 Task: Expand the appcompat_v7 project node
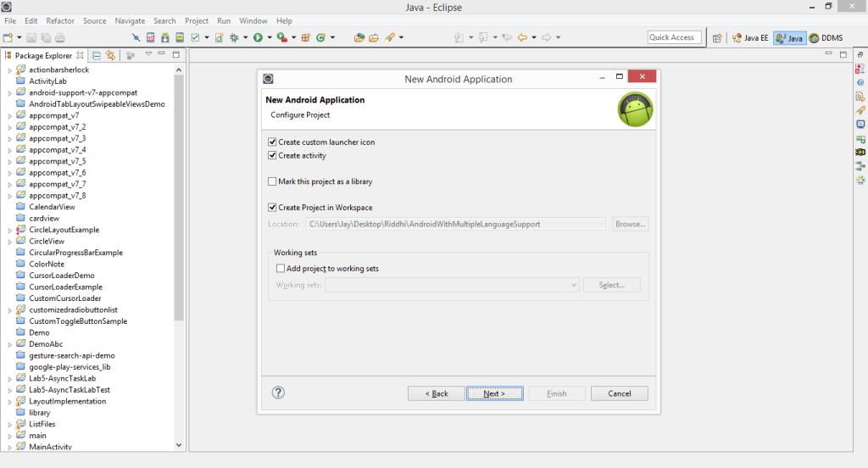click(x=9, y=116)
